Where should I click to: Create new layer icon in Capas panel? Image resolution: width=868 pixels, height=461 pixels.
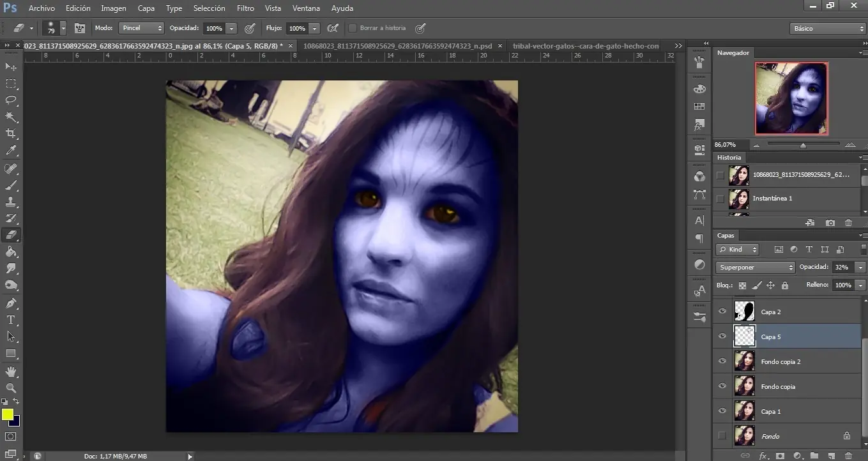click(831, 456)
